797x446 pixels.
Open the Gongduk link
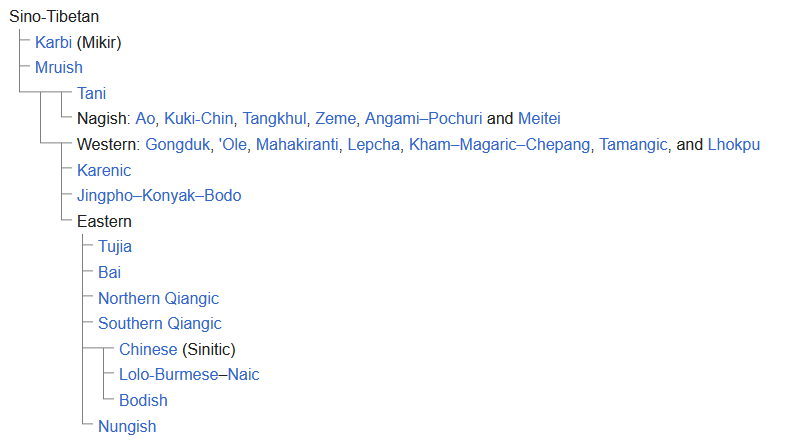click(178, 145)
